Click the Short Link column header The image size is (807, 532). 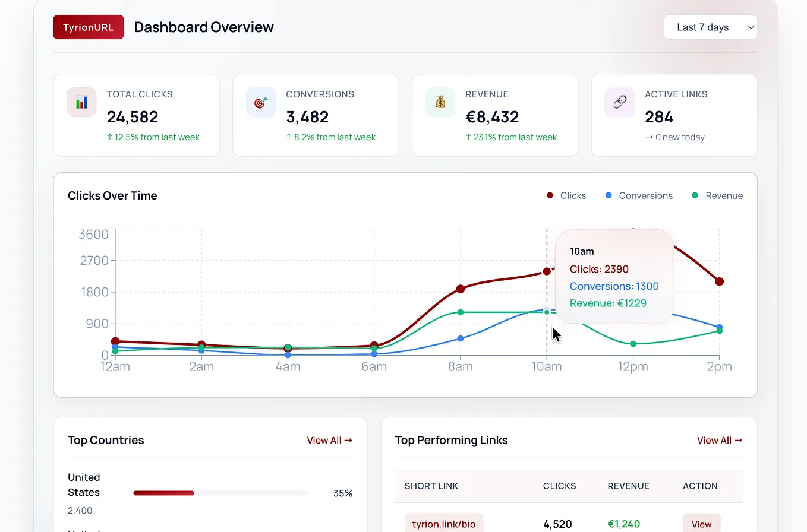pos(431,486)
